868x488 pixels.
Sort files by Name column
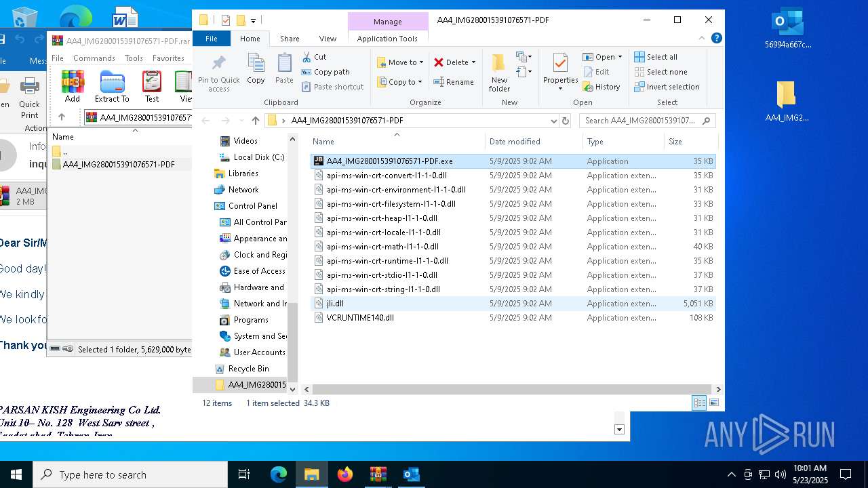(397, 142)
